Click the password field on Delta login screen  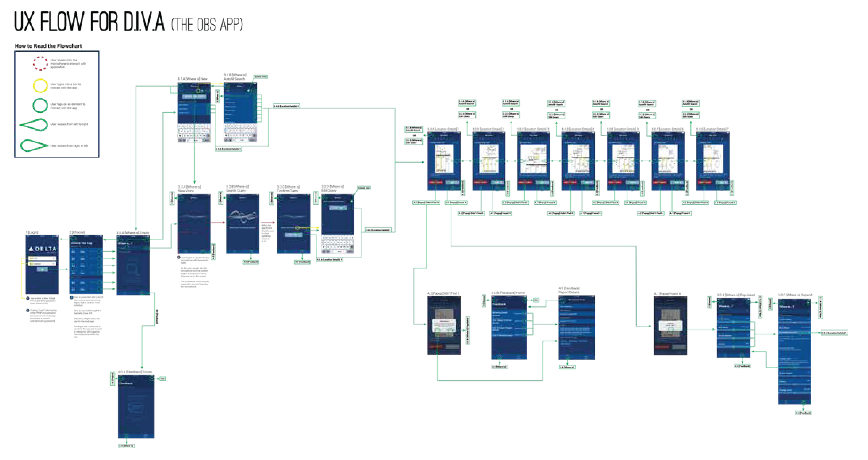pos(42,264)
